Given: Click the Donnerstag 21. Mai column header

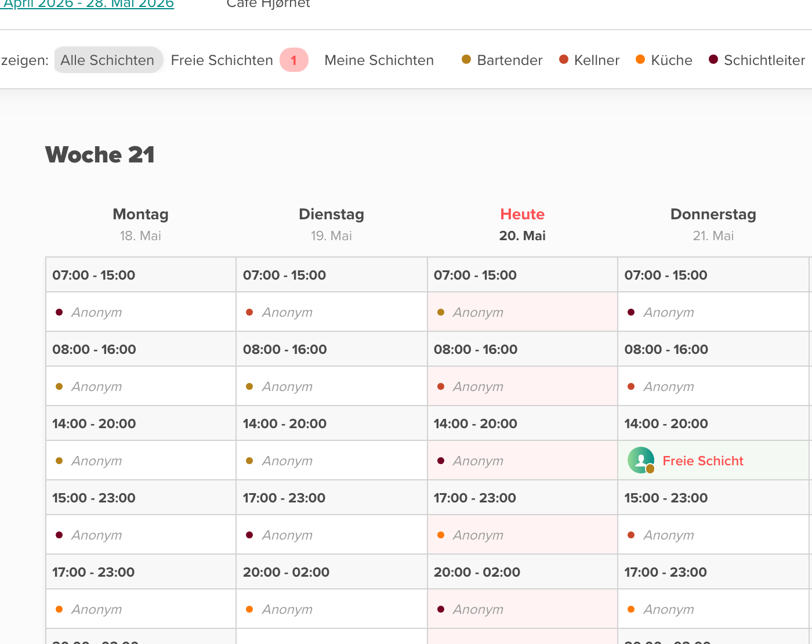Looking at the screenshot, I should click(713, 225).
